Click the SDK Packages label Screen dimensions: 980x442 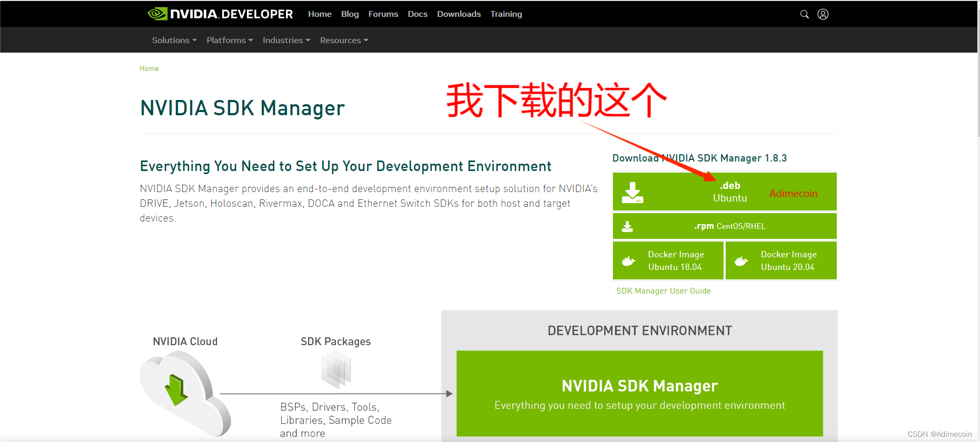pyautogui.click(x=335, y=341)
